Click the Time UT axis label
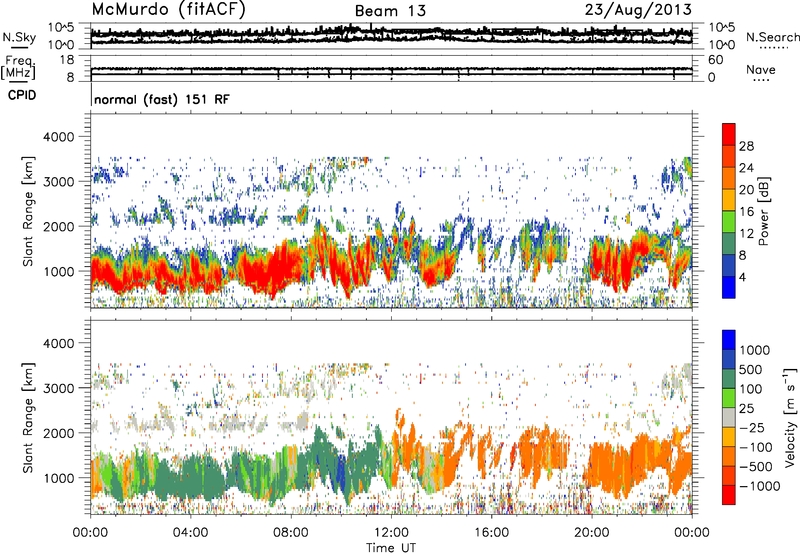This screenshot has width=800, height=554. (x=391, y=548)
